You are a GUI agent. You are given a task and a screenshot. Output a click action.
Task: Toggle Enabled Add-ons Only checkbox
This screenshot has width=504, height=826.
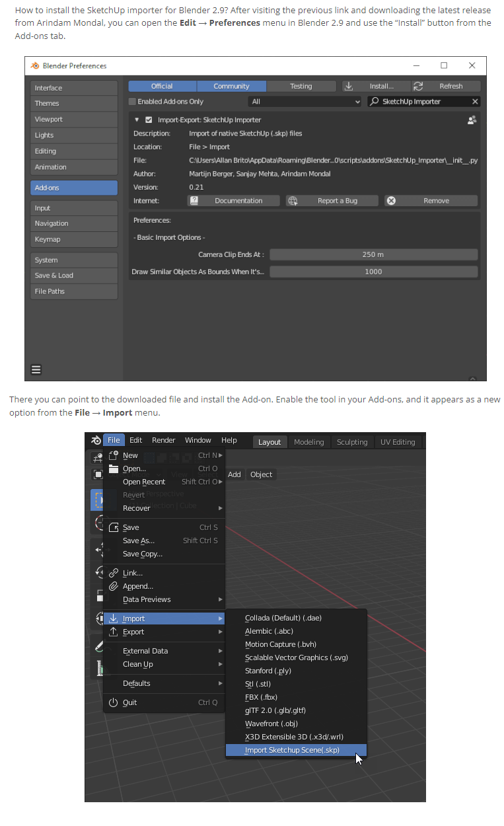pyautogui.click(x=132, y=102)
